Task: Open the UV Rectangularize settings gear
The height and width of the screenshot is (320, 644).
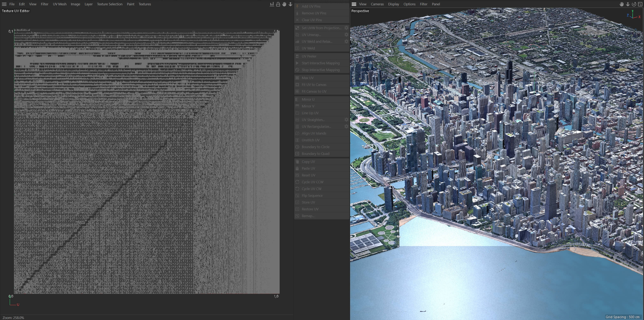Action: tap(346, 127)
